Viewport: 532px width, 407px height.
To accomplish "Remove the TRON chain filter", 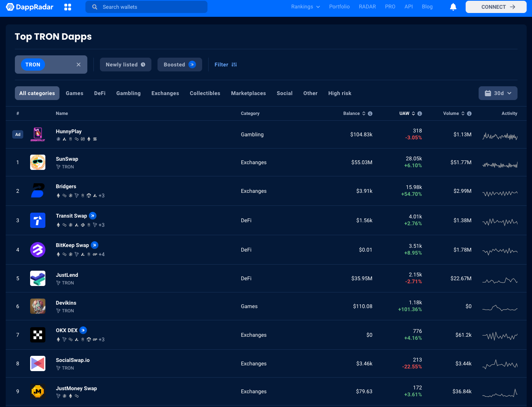I will tap(79, 65).
